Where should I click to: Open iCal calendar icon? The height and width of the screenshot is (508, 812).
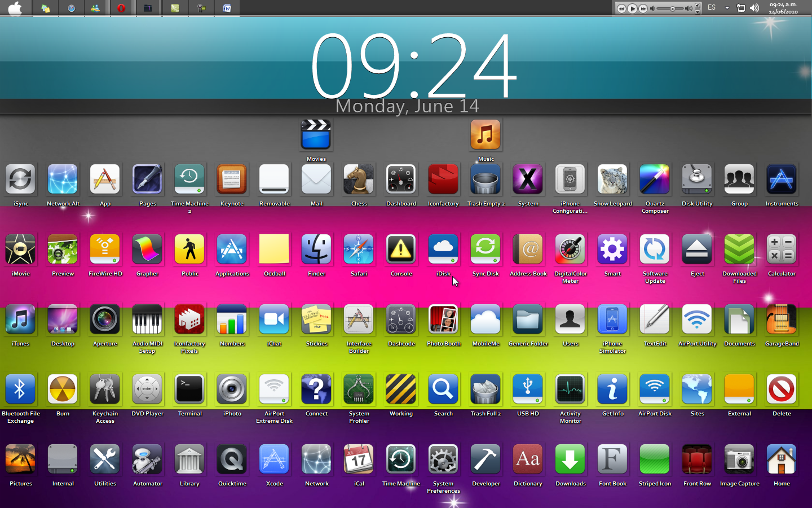(x=359, y=459)
